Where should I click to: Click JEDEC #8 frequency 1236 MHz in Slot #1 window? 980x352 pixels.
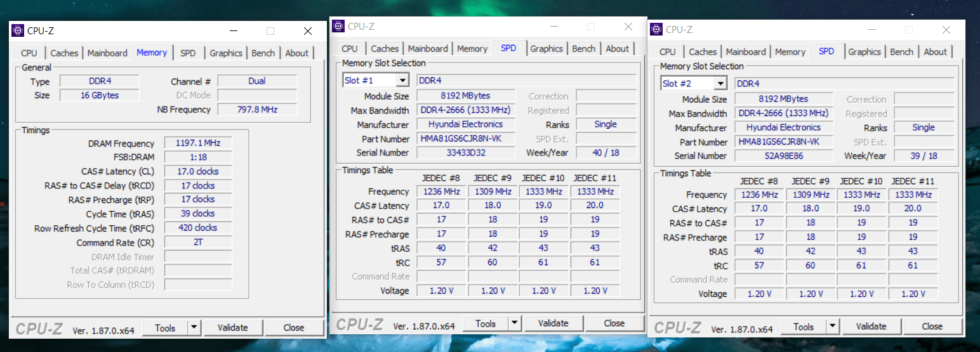pos(441,192)
